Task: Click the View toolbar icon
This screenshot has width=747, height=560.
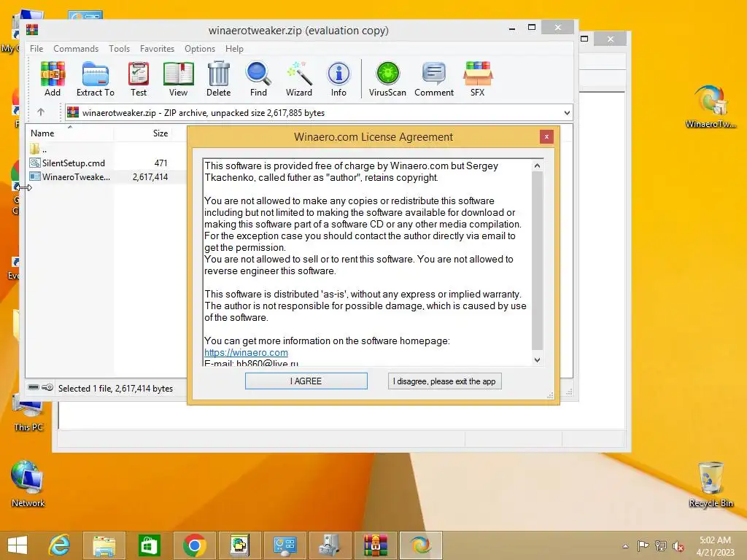Action: coord(178,79)
